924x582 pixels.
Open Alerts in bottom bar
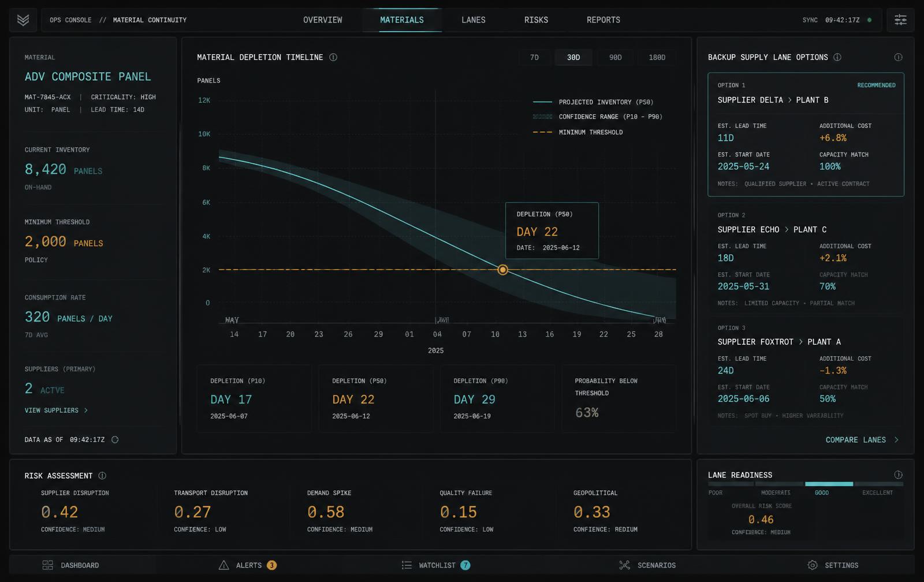(248, 565)
